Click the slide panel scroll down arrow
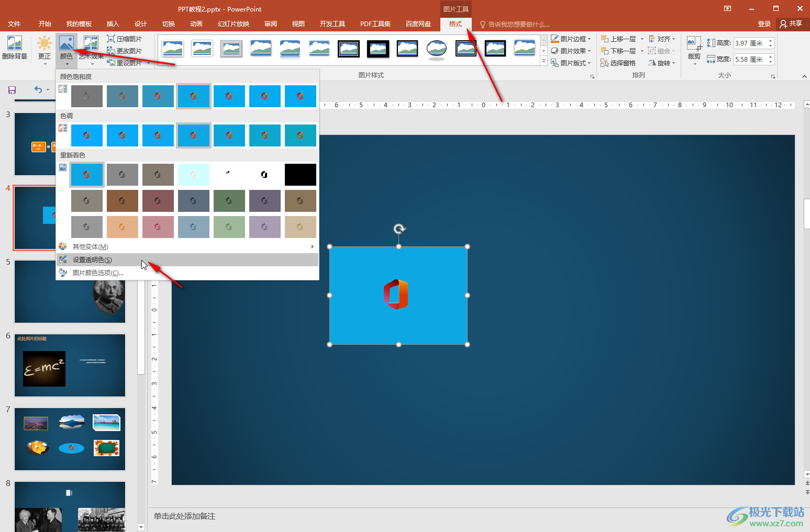810x532 pixels. (141, 527)
